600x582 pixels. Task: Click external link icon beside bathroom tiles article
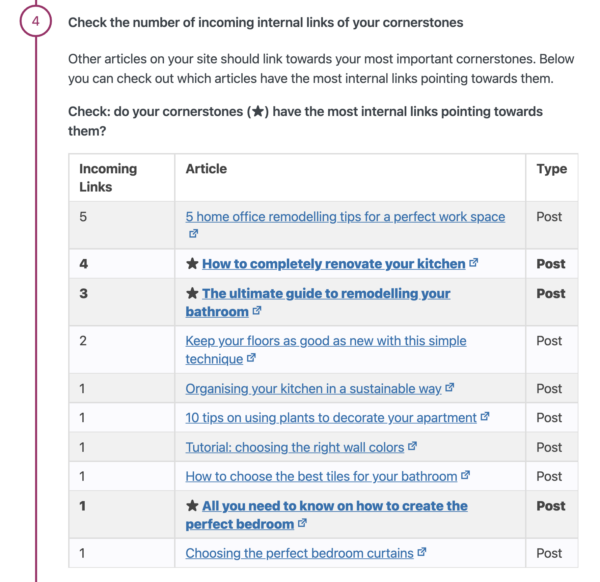pyautogui.click(x=465, y=475)
